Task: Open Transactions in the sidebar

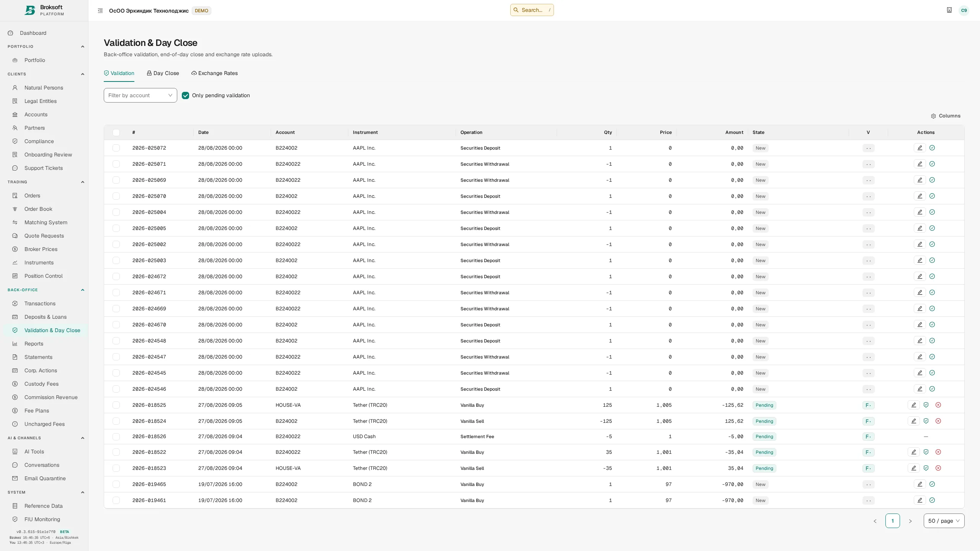Action: pos(40,303)
